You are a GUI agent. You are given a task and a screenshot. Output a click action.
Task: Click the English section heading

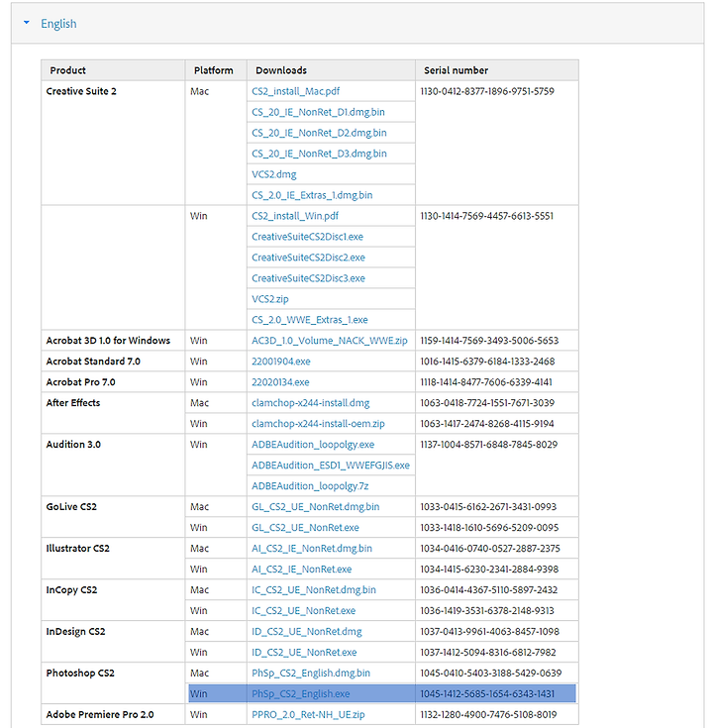pyautogui.click(x=58, y=24)
